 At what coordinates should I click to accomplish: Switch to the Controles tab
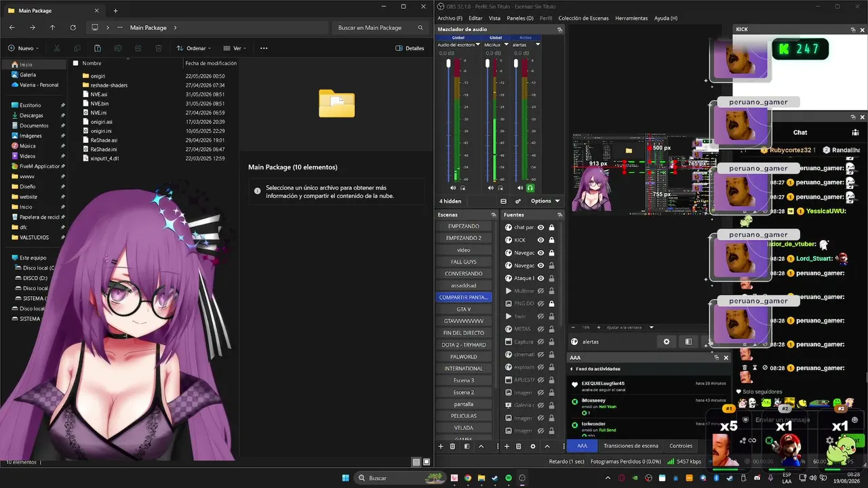[x=681, y=446]
